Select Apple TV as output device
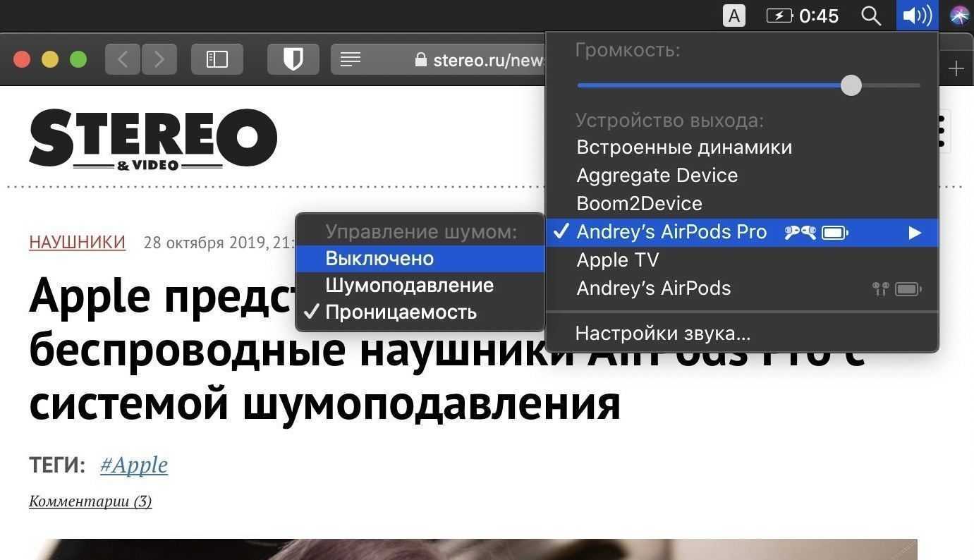Screen dimensions: 974x560 click(617, 260)
